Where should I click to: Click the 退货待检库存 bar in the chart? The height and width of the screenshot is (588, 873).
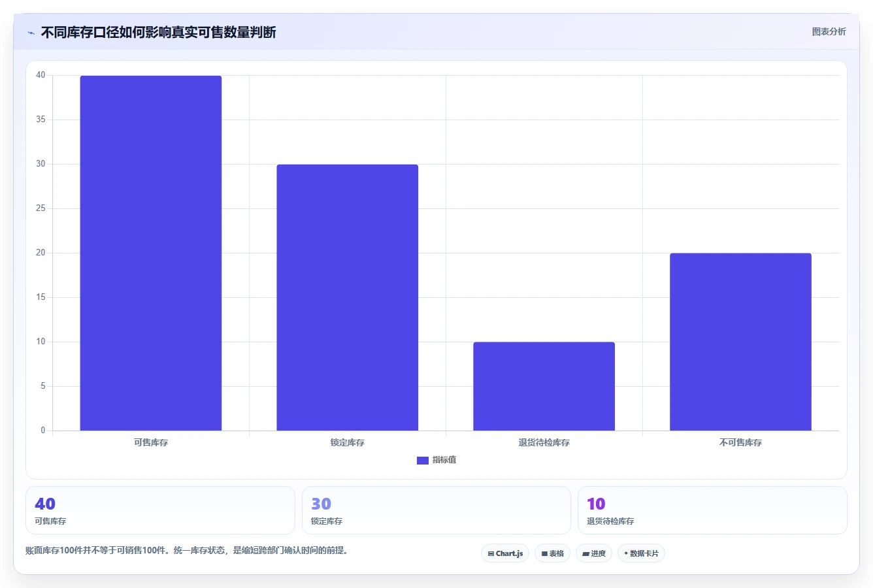(544, 386)
